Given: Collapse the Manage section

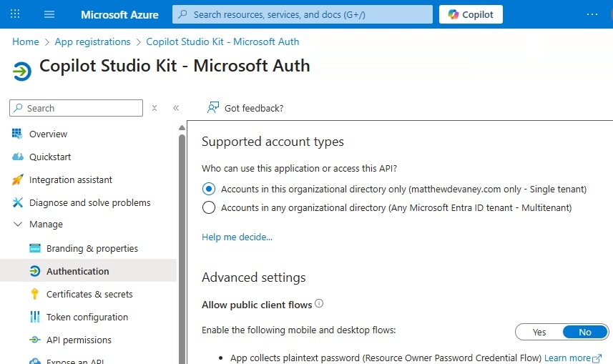Looking at the screenshot, I should pos(18,224).
